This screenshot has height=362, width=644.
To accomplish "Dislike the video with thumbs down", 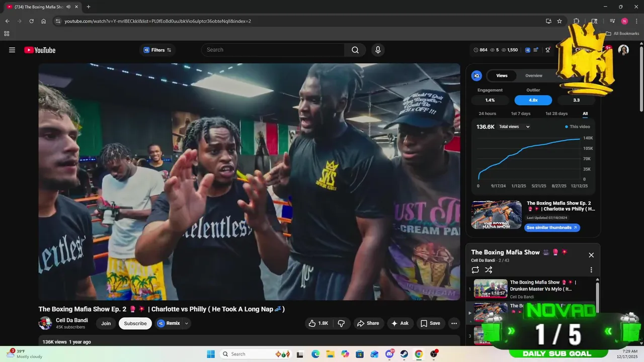I will click(341, 323).
